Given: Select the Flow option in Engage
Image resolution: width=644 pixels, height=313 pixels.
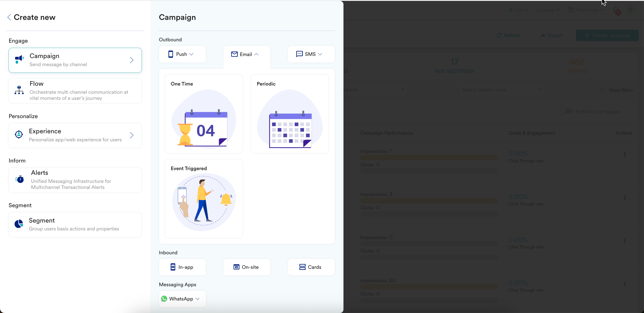Looking at the screenshot, I should (75, 91).
